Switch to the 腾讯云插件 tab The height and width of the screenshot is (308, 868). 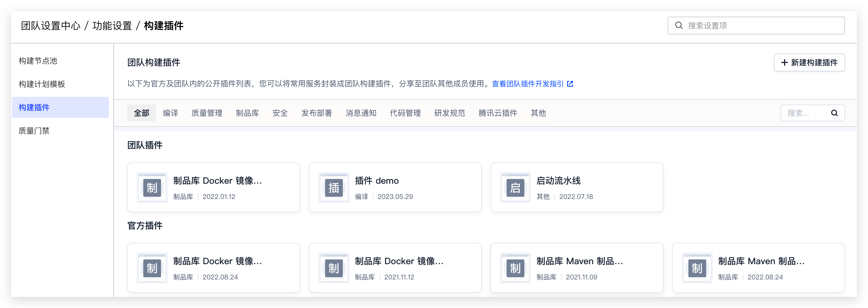click(x=498, y=113)
